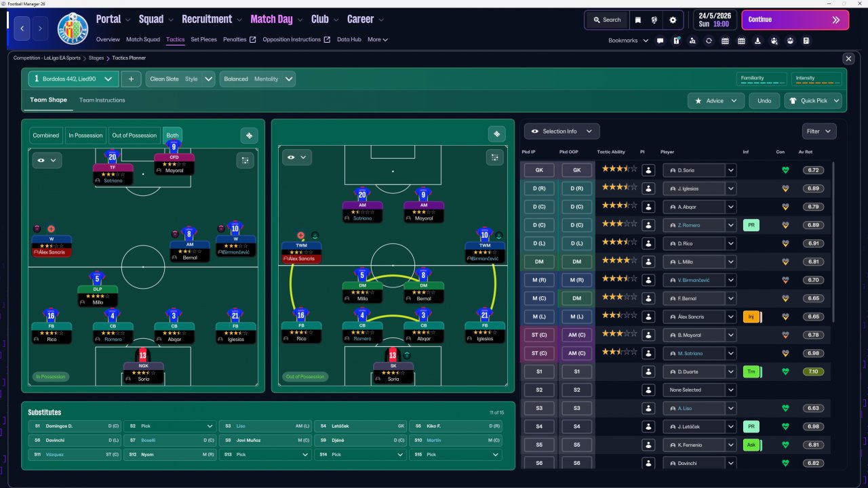Click Tactics Planner in the breadcrumb
This screenshot has width=868, height=488.
coord(129,58)
